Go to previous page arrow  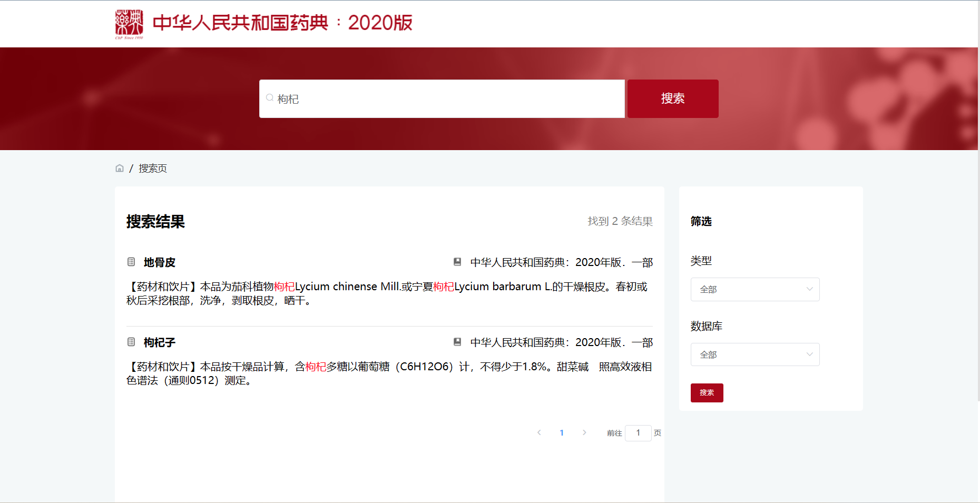(539, 432)
